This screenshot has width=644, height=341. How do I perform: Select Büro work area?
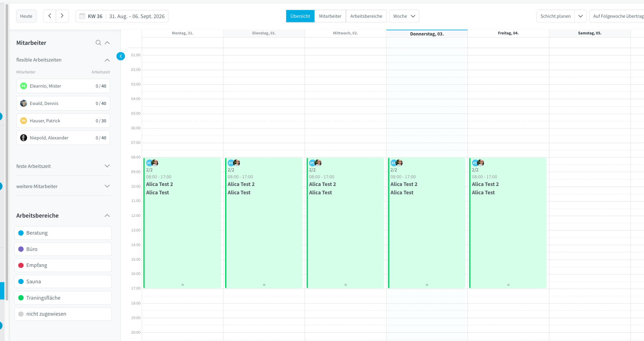[63, 249]
